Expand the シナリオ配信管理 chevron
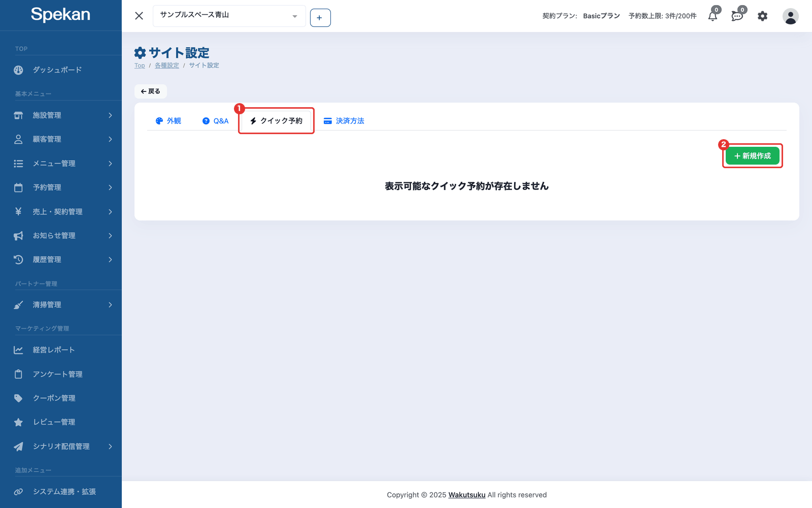Image resolution: width=812 pixels, height=508 pixels. [x=110, y=447]
